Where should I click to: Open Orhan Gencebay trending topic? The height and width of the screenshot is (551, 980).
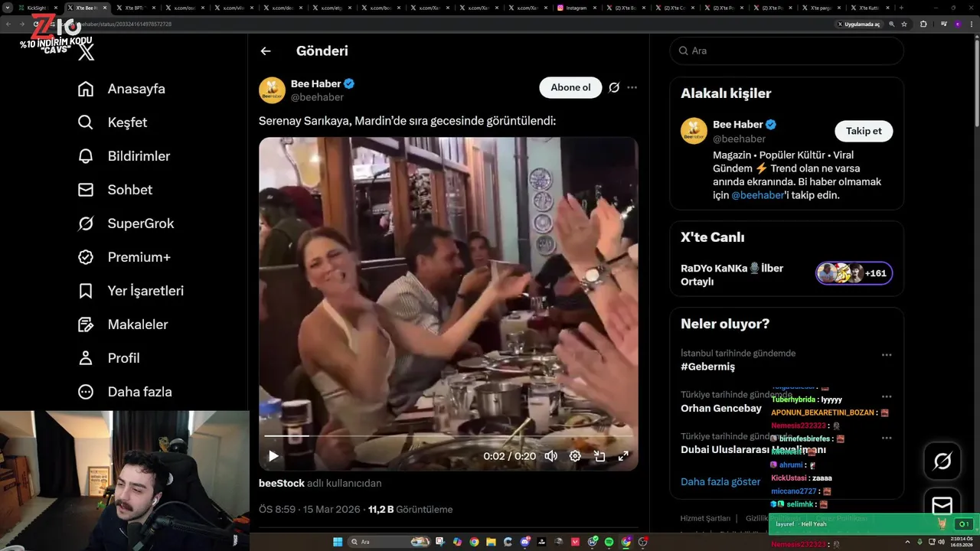point(721,408)
